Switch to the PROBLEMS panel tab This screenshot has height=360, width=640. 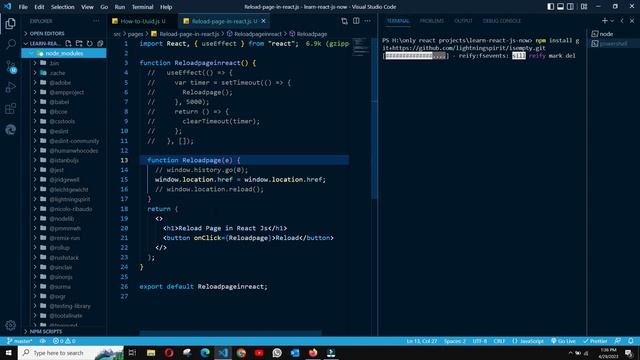(431, 21)
